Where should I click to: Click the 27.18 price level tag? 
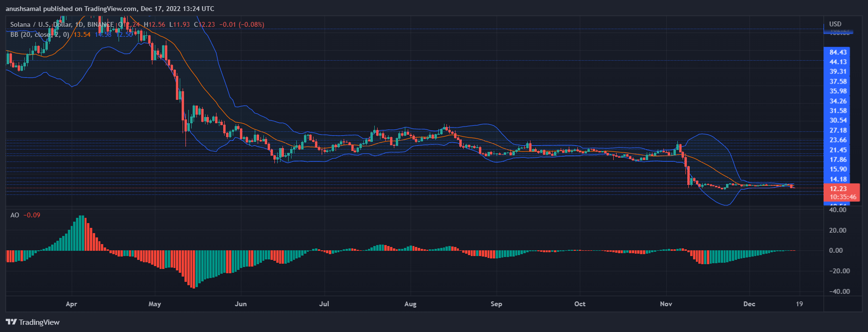838,130
